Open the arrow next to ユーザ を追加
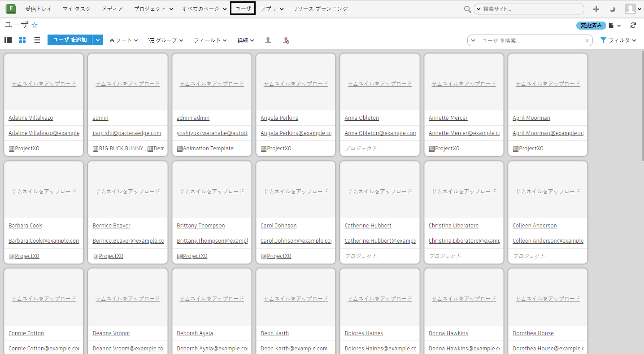 [x=98, y=40]
